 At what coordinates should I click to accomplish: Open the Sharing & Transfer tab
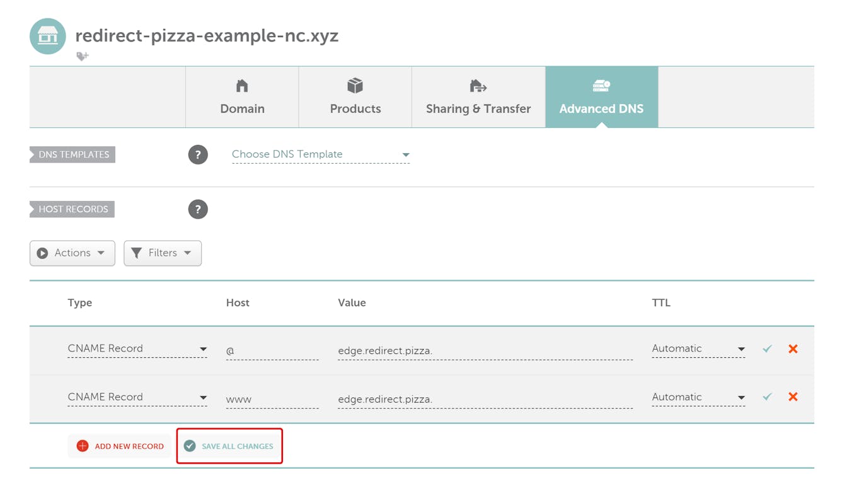pyautogui.click(x=478, y=97)
